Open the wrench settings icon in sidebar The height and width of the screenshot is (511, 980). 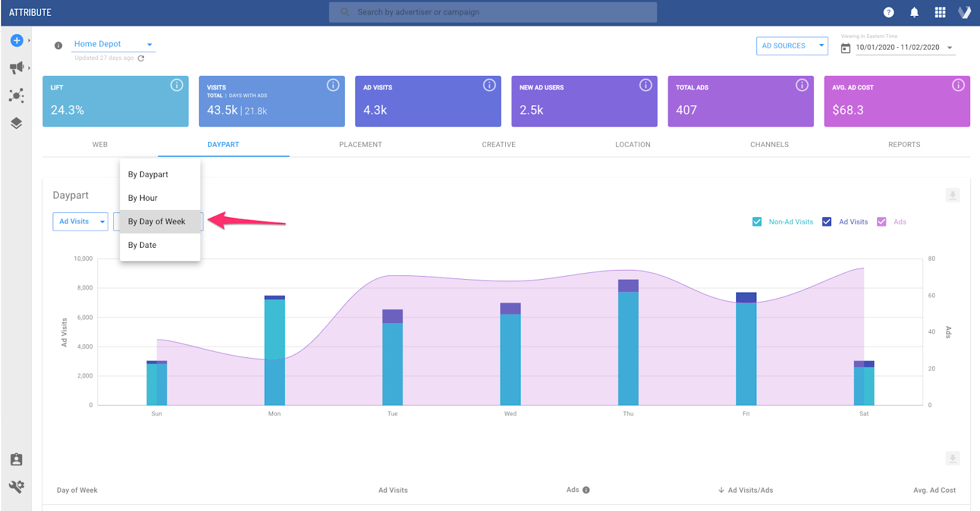click(17, 487)
